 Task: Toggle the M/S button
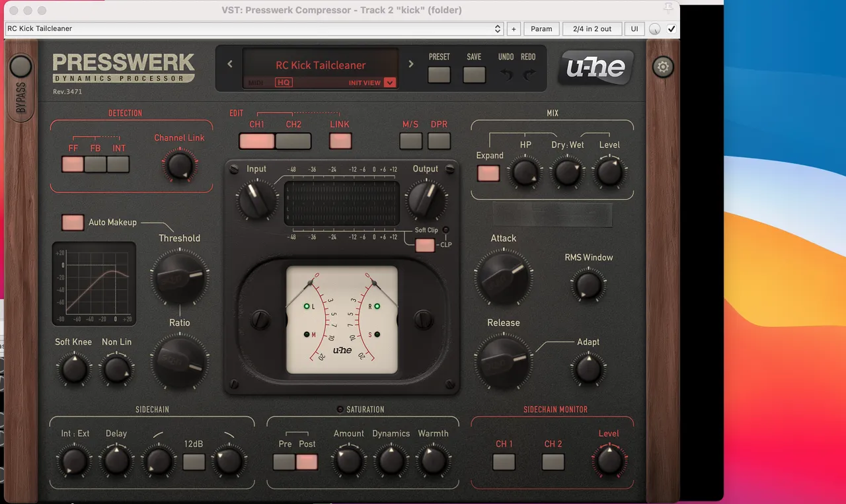click(411, 141)
